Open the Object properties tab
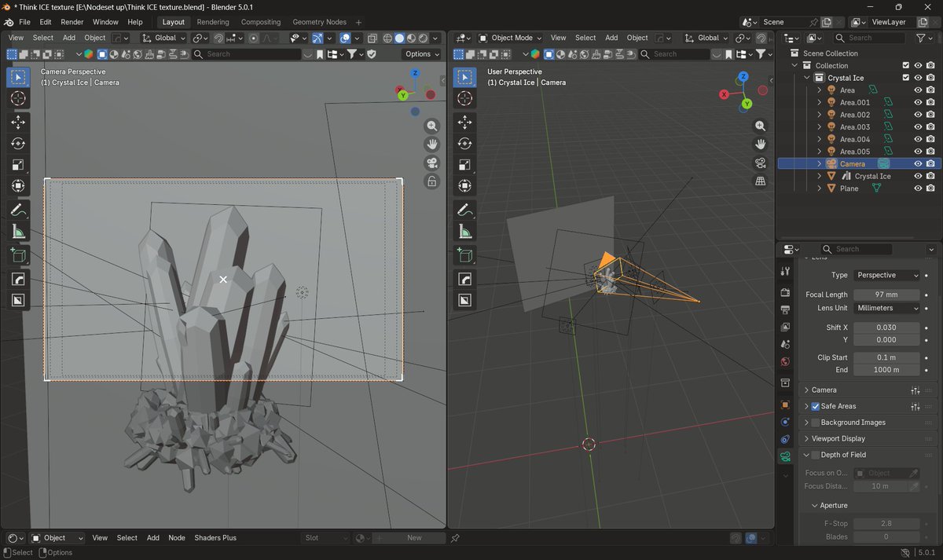 [785, 404]
